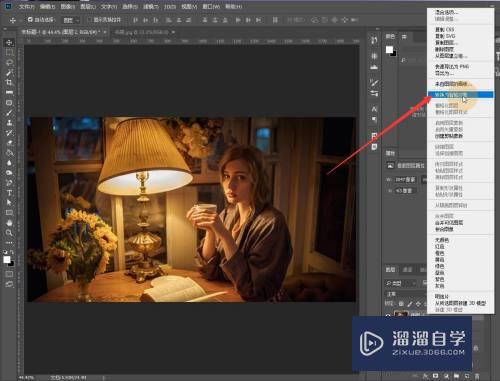Select the Path Selection tool
The height and width of the screenshot is (381, 500).
pyautogui.click(x=9, y=202)
